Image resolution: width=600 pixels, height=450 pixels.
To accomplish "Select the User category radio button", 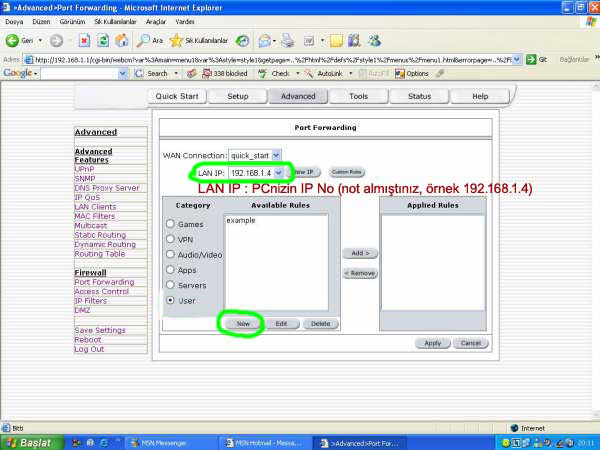I will (170, 300).
